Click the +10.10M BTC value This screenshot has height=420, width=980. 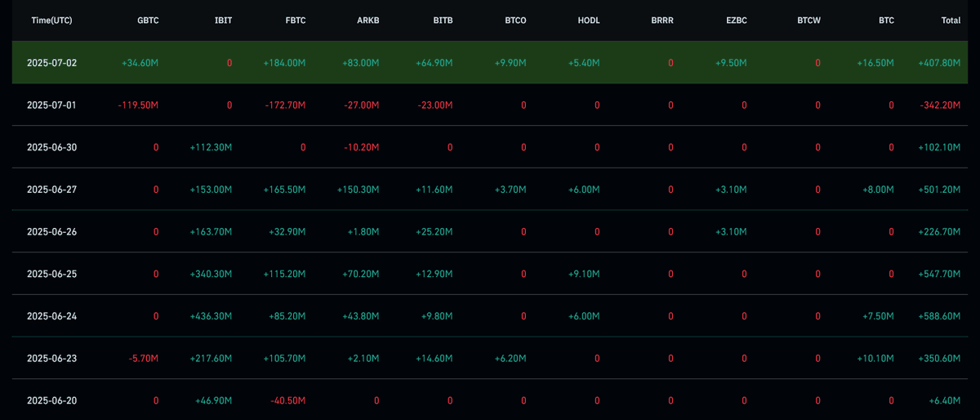pyautogui.click(x=875, y=358)
